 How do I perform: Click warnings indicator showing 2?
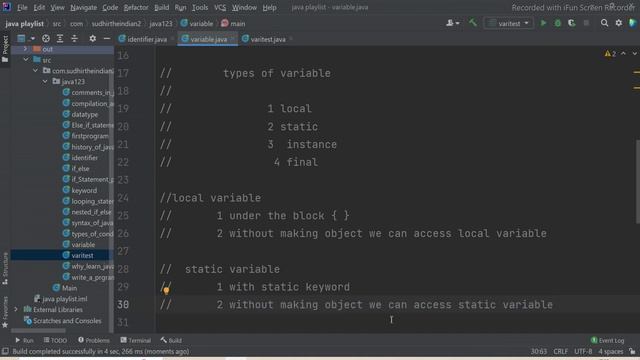tap(610, 53)
